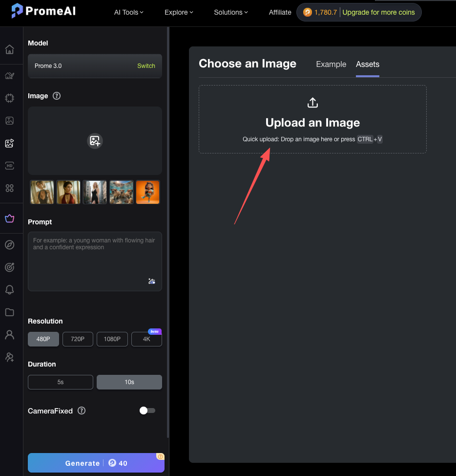456x476 pixels.
Task: Switch to the Assets tab
Action: pyautogui.click(x=368, y=65)
